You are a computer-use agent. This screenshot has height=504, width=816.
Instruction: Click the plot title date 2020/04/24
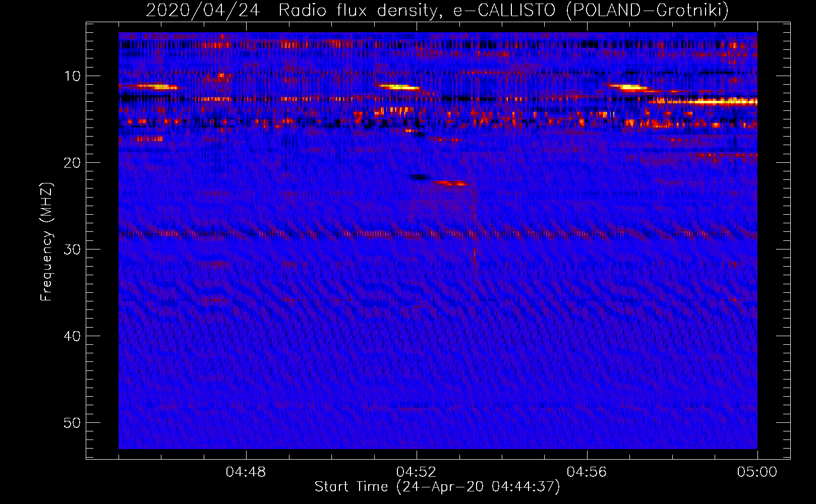(x=203, y=11)
